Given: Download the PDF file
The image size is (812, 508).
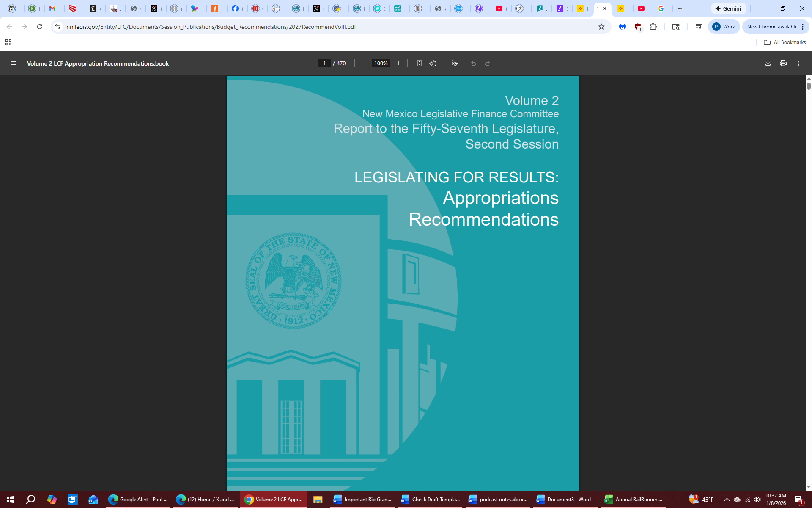Looking at the screenshot, I should (768, 63).
